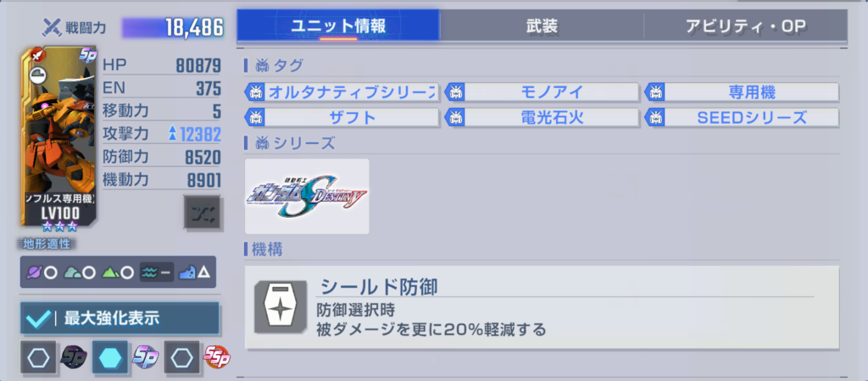This screenshot has width=868, height=381.
Task: Open the ユニット情報 tab
Action: (338, 26)
